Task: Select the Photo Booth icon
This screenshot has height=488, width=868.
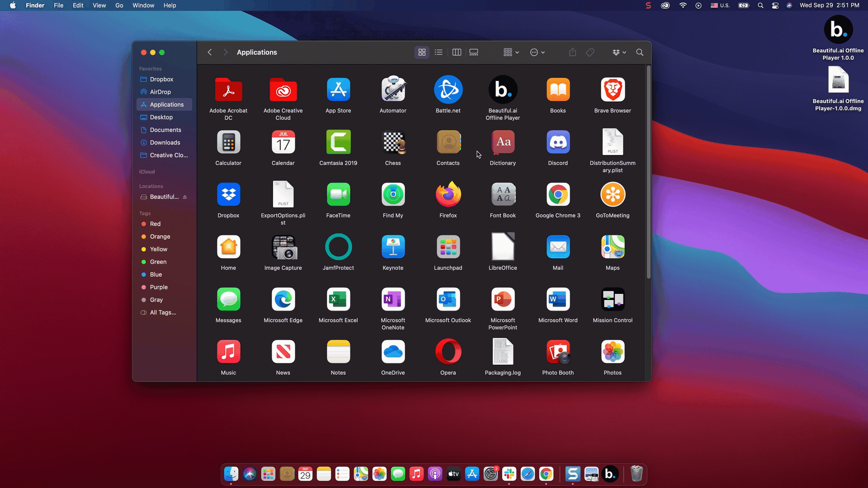Action: coord(558,352)
